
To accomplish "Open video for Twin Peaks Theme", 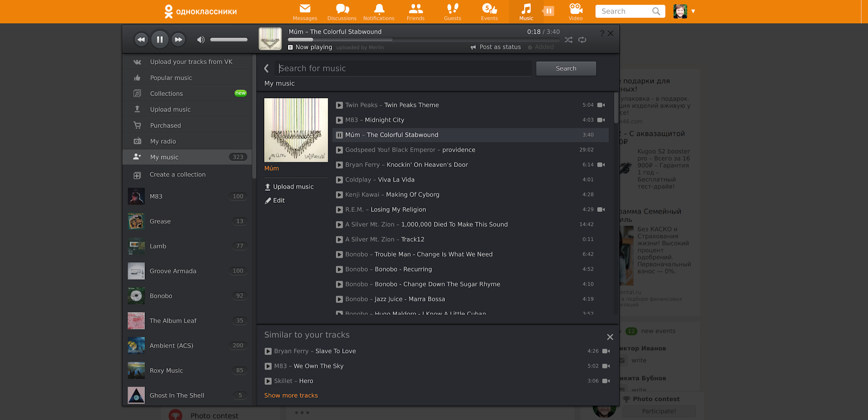I will (601, 105).
